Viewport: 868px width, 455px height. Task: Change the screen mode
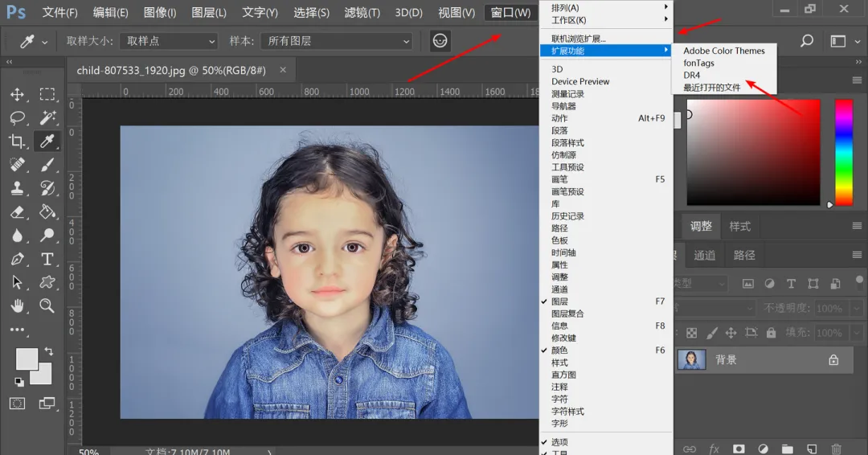pos(47,404)
